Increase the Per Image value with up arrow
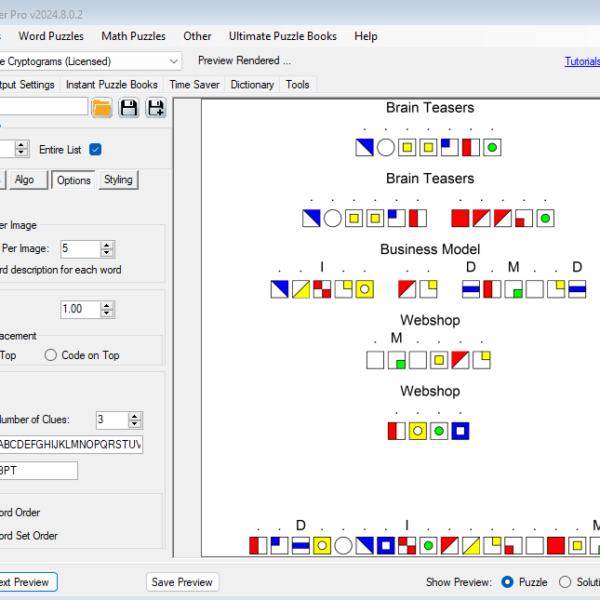The width and height of the screenshot is (600, 600). point(107,245)
